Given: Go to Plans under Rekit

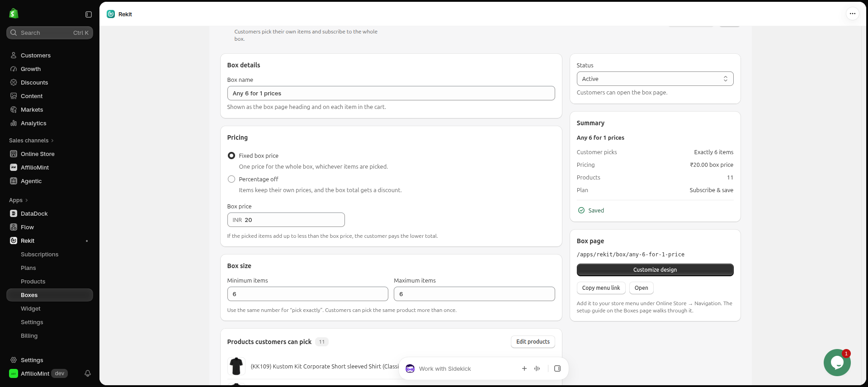Looking at the screenshot, I should [28, 268].
